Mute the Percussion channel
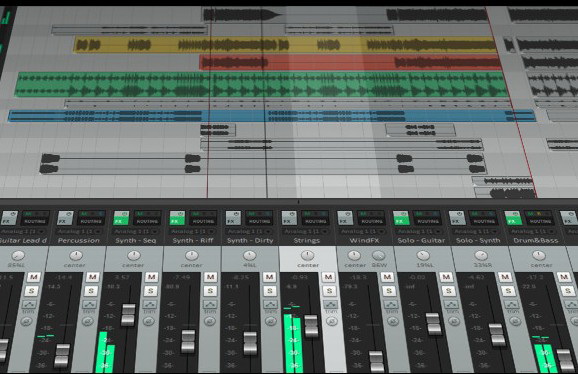Screen dimensions: 578x374 point(93,277)
